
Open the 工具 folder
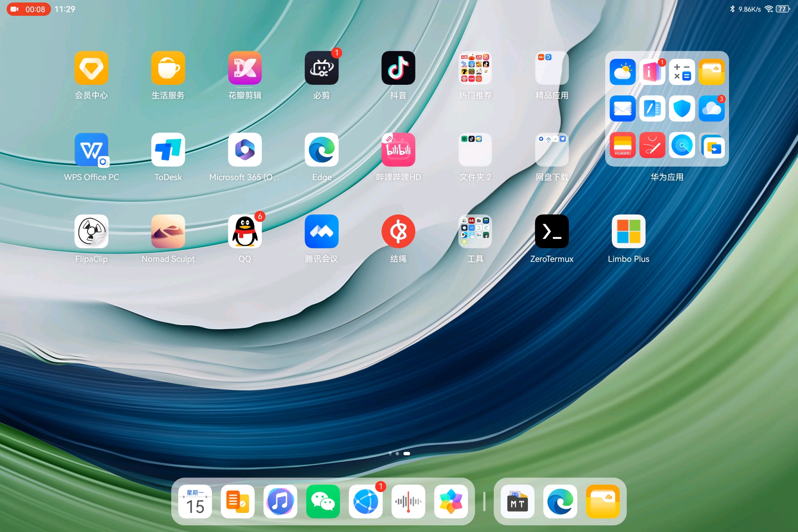point(475,232)
